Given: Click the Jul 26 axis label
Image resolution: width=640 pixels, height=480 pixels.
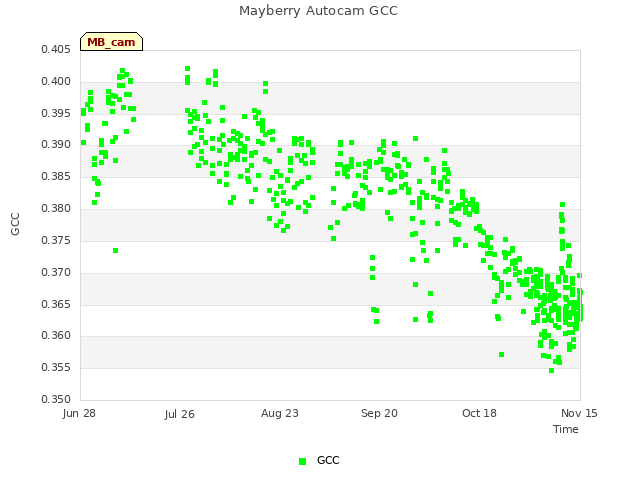Looking at the screenshot, I should pos(180,414).
